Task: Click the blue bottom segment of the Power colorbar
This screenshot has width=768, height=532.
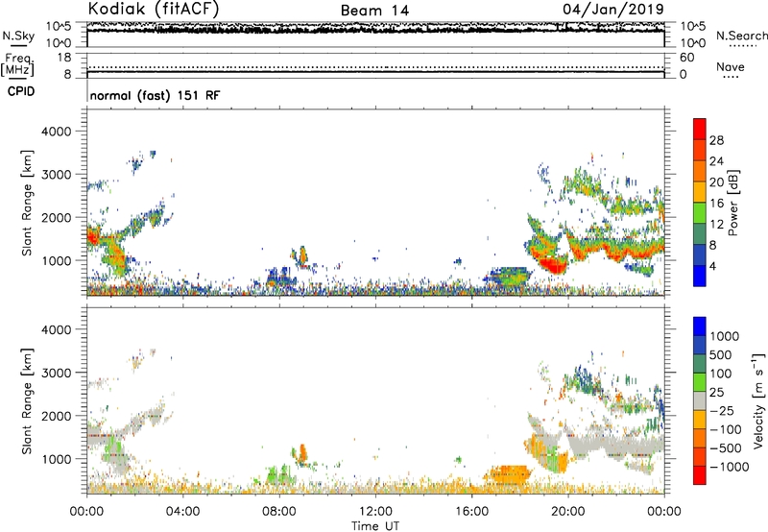Action: [x=700, y=276]
